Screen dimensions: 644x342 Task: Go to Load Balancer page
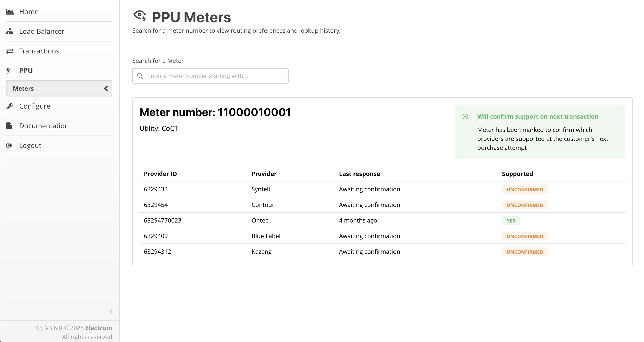[x=42, y=31]
